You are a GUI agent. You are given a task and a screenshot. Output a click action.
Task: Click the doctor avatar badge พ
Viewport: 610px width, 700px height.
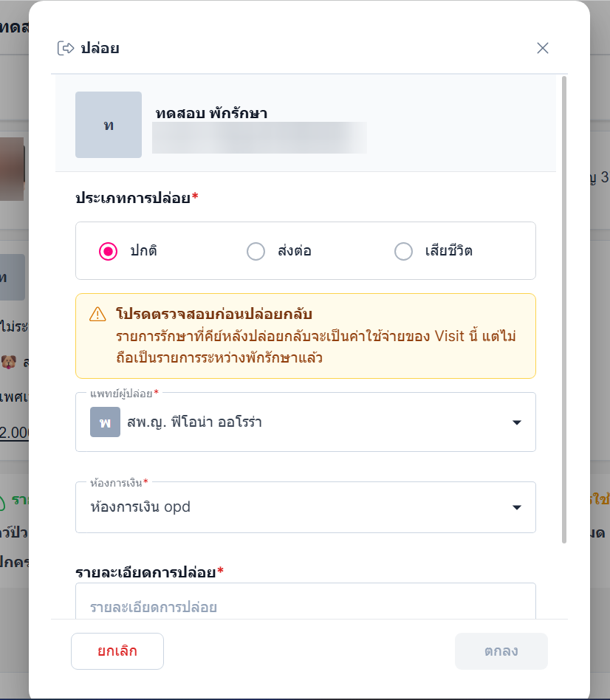tap(106, 422)
